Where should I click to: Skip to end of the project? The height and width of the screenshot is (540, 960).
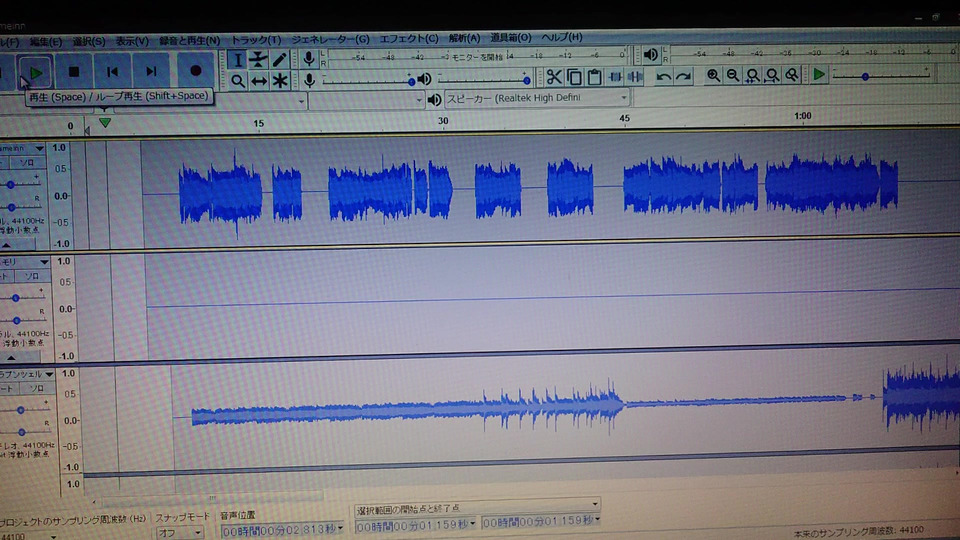(x=151, y=72)
